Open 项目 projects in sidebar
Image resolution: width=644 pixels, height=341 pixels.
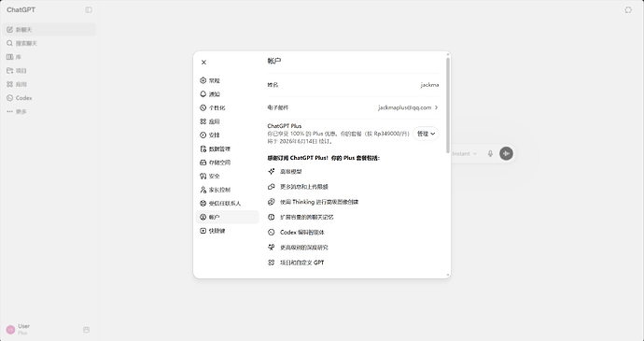coord(49,70)
